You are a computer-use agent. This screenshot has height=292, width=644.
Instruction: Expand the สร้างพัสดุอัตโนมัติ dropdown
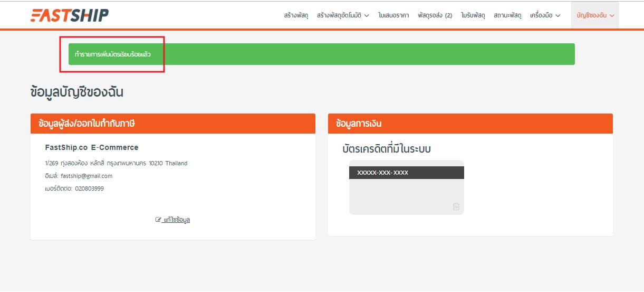tap(343, 15)
